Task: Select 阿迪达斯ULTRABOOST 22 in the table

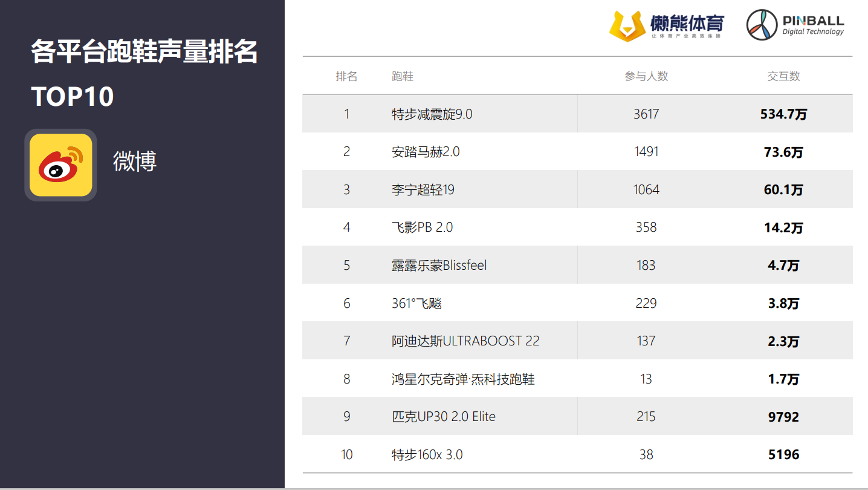Action: pos(465,341)
